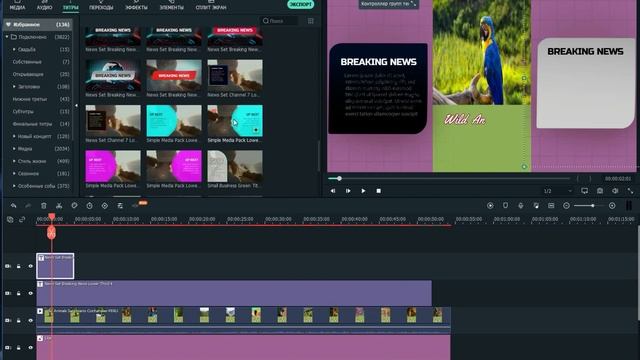This screenshot has height=360, width=640.
Task: Expand the Сезонное category arrow
Action: tap(14, 173)
